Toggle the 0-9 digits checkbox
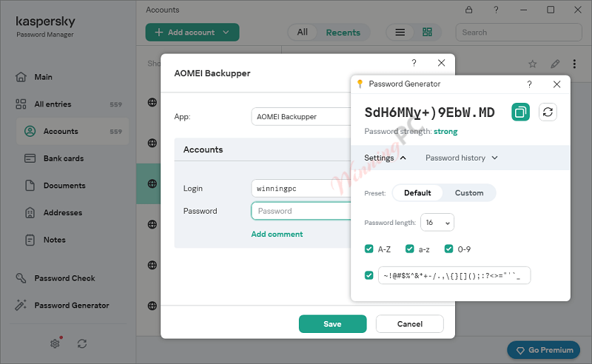Screen dimensions: 592x364 (448, 249)
